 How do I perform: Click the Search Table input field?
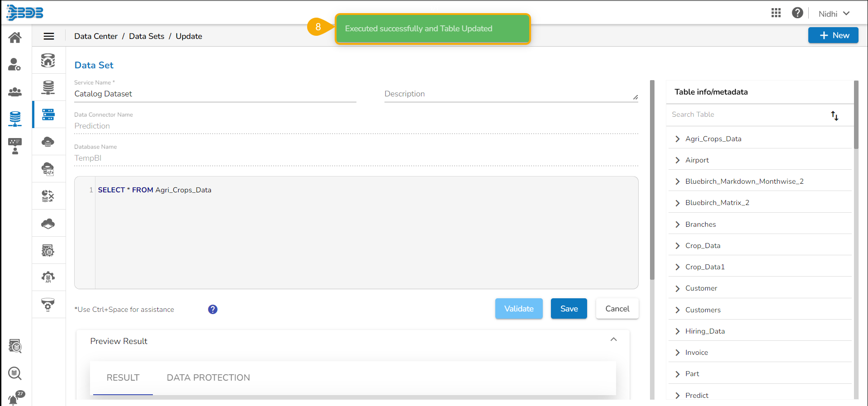pyautogui.click(x=746, y=115)
